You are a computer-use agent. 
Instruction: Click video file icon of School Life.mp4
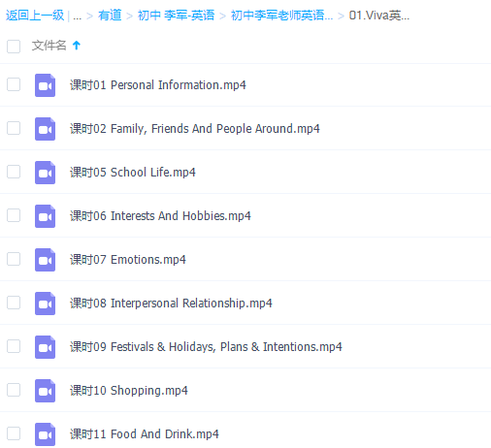click(x=45, y=173)
